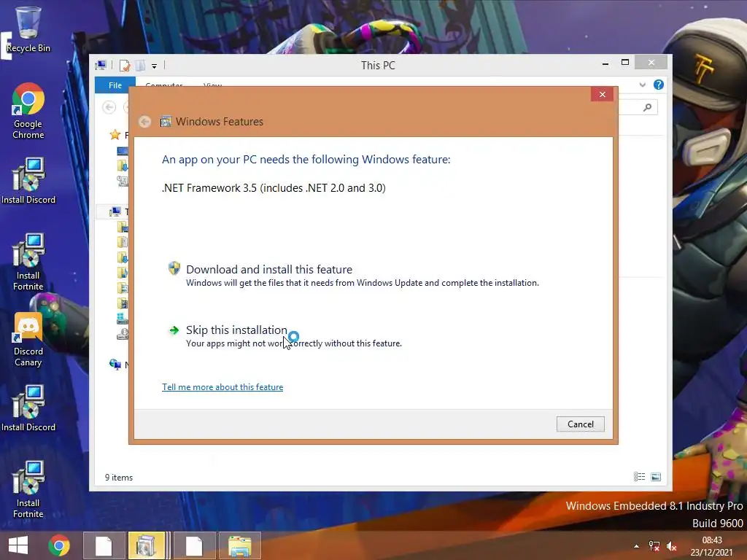The image size is (747, 560).
Task: Click back arrow in Windows Features dialog
Action: pyautogui.click(x=145, y=122)
